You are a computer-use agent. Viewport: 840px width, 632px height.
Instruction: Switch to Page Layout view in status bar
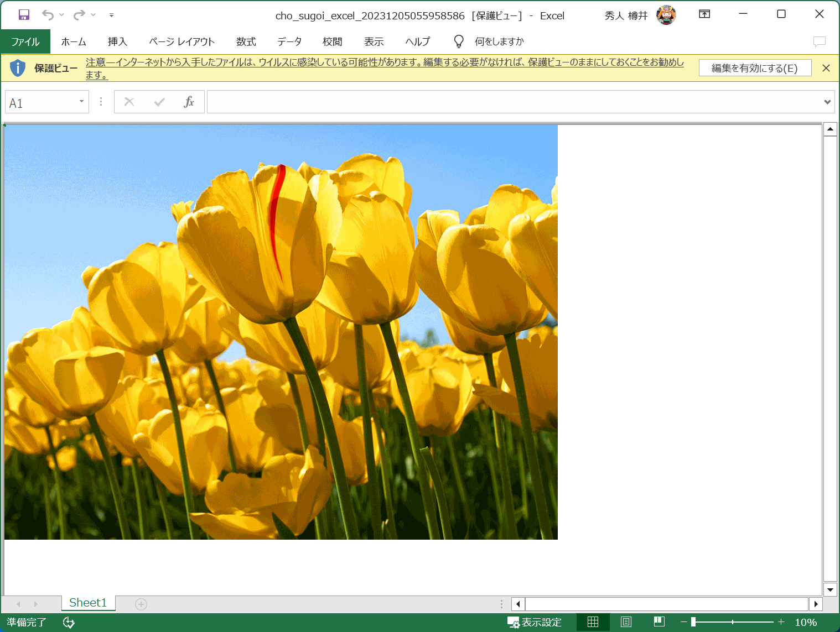pyautogui.click(x=626, y=622)
